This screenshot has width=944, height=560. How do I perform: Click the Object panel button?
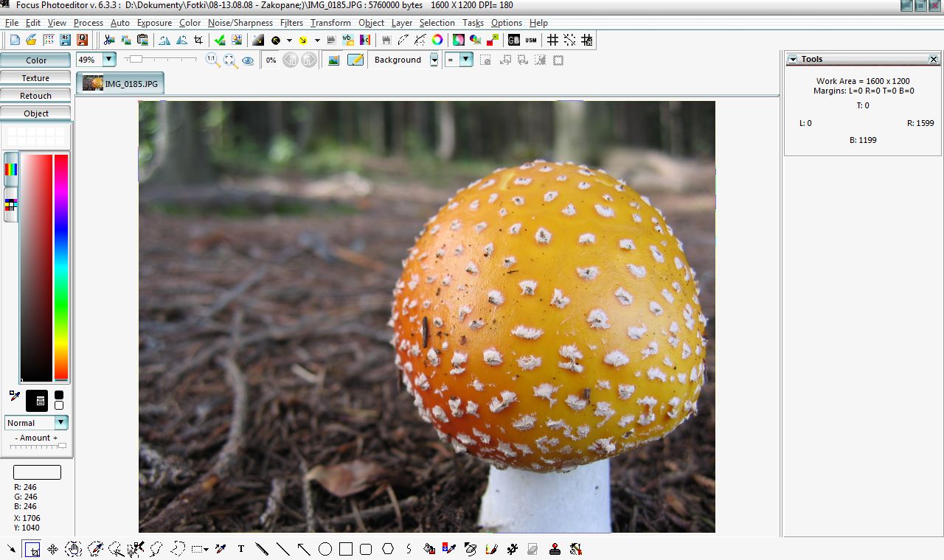[x=36, y=113]
